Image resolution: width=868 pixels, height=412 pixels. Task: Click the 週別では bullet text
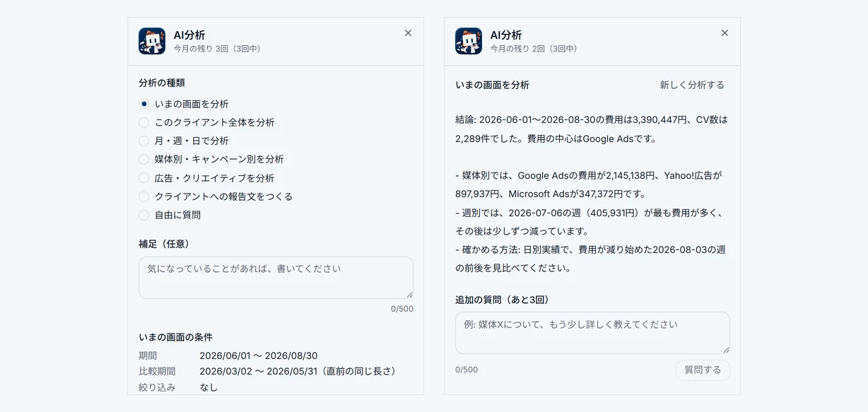click(x=590, y=222)
